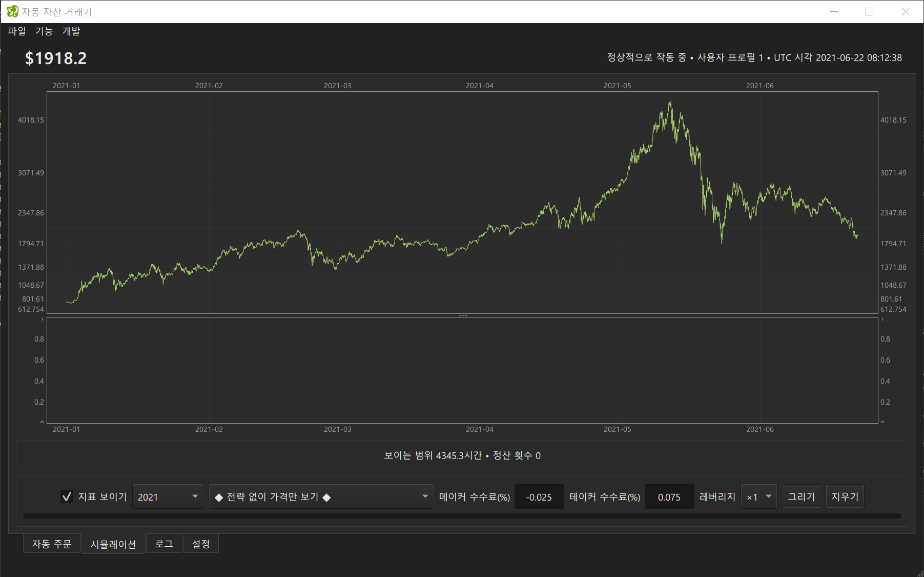924x577 pixels.
Task: Open the 2021 year dropdown
Action: (x=168, y=496)
